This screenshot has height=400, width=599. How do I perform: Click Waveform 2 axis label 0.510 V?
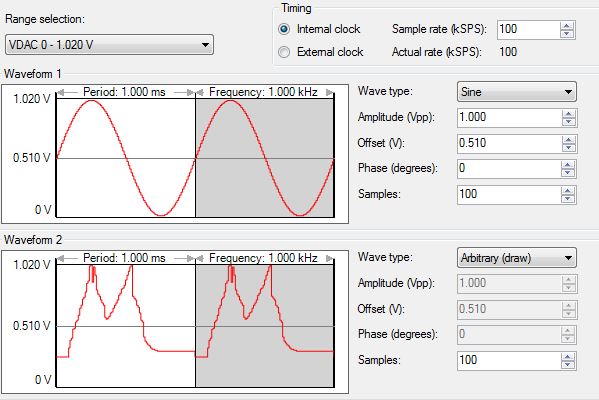pos(32,326)
